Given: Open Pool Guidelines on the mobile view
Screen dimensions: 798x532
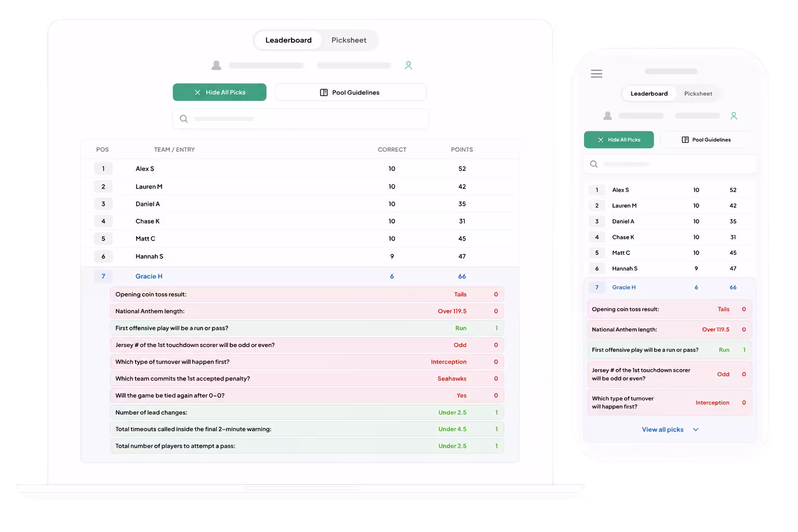Looking at the screenshot, I should (706, 140).
